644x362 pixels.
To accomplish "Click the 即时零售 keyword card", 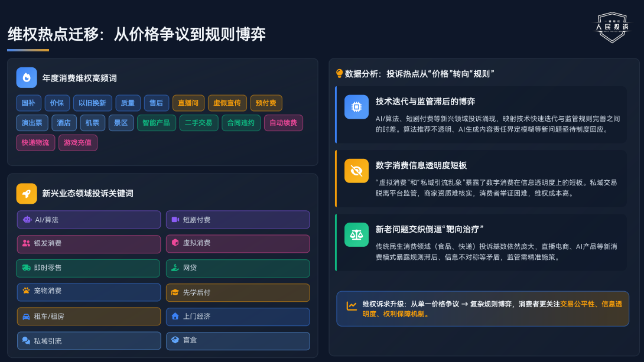I will pos(88,268).
